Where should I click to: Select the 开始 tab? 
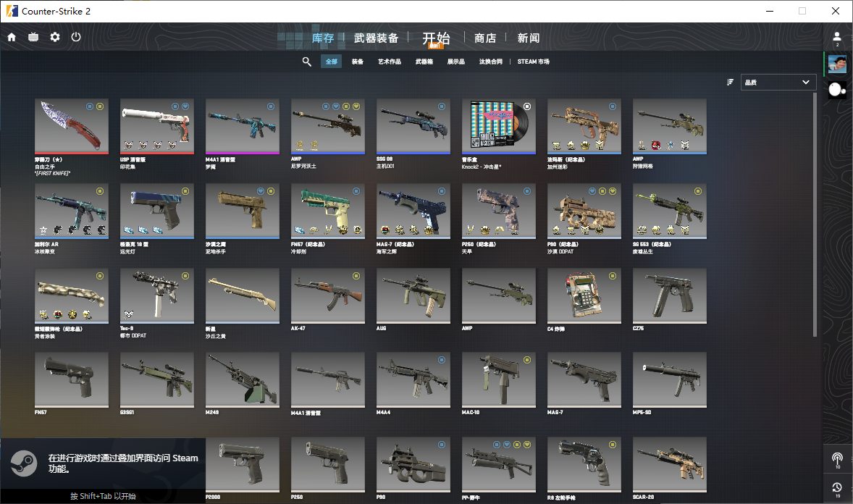[x=437, y=38]
